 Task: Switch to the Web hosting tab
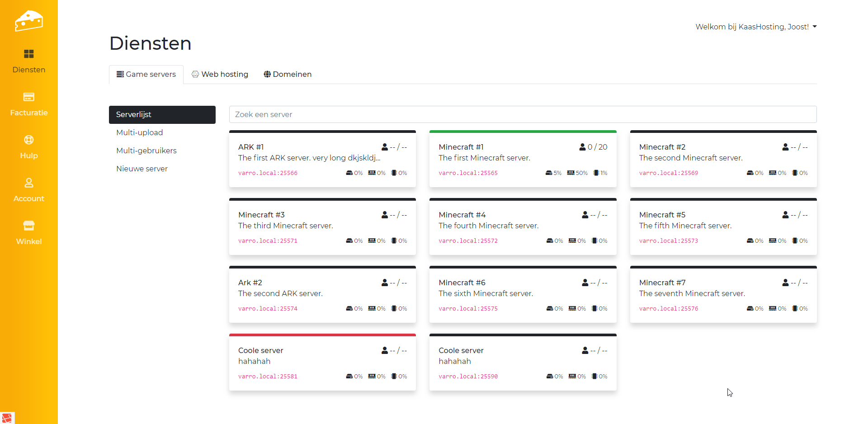(x=220, y=74)
